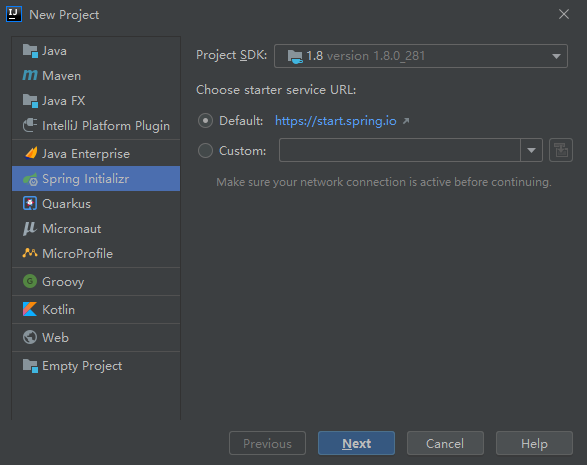Enable the Custom URL radio button
Screen dimensions: 587x465
coord(205,151)
